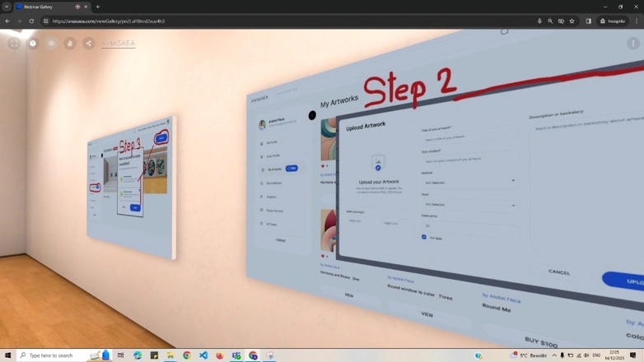Click the Windows Start button

click(x=8, y=355)
